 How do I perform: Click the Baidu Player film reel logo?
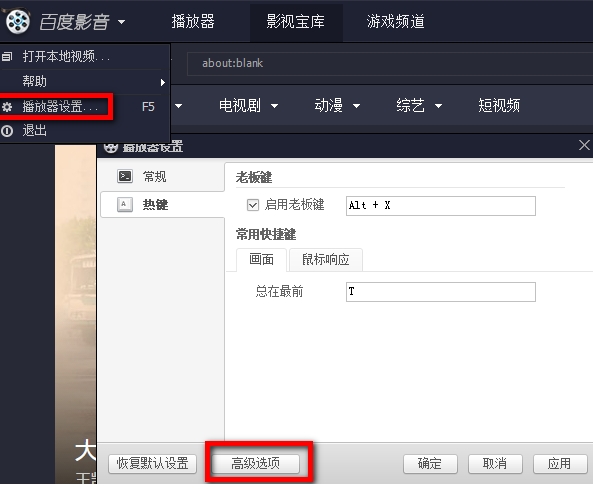click(x=18, y=21)
